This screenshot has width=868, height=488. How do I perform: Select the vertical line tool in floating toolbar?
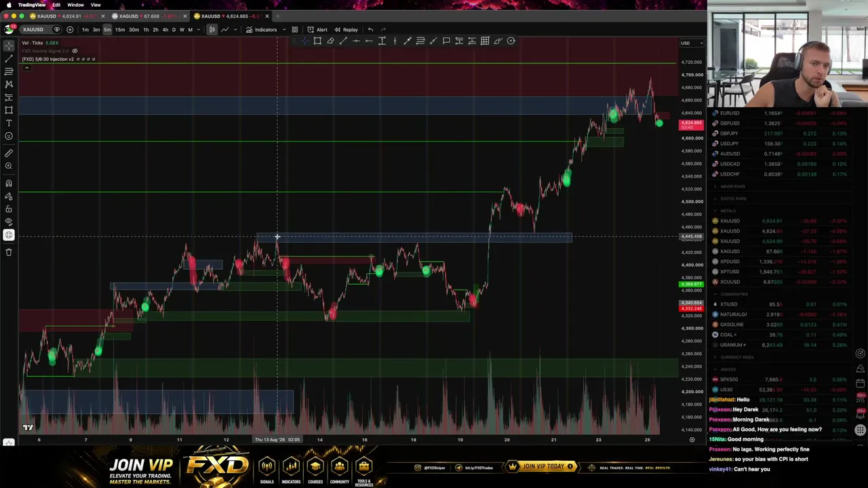pyautogui.click(x=395, y=41)
